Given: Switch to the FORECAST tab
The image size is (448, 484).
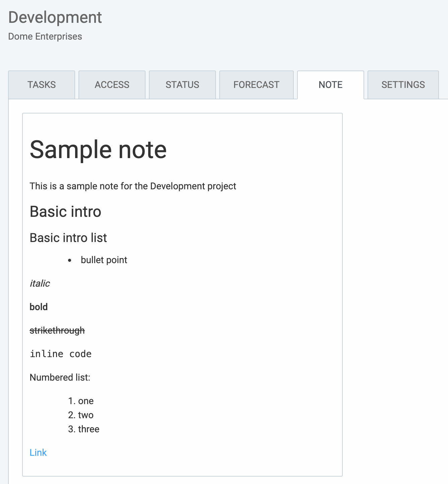Looking at the screenshot, I should [256, 85].
